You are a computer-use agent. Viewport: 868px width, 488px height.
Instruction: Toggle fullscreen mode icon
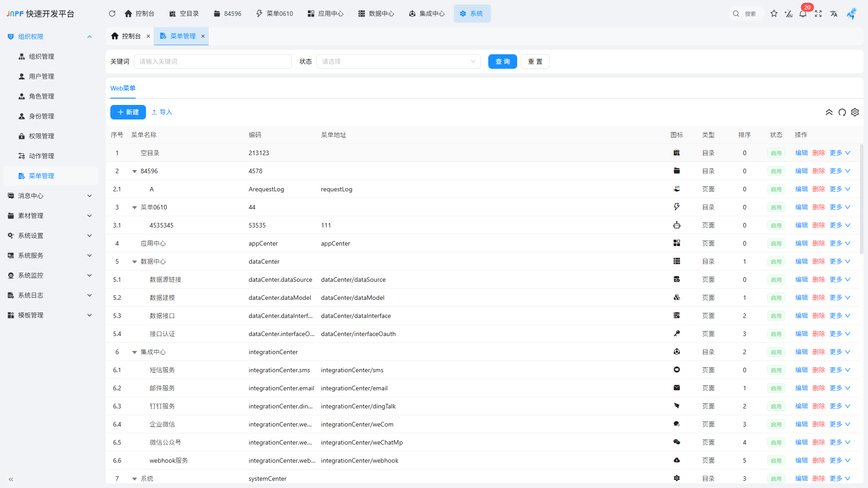[818, 14]
